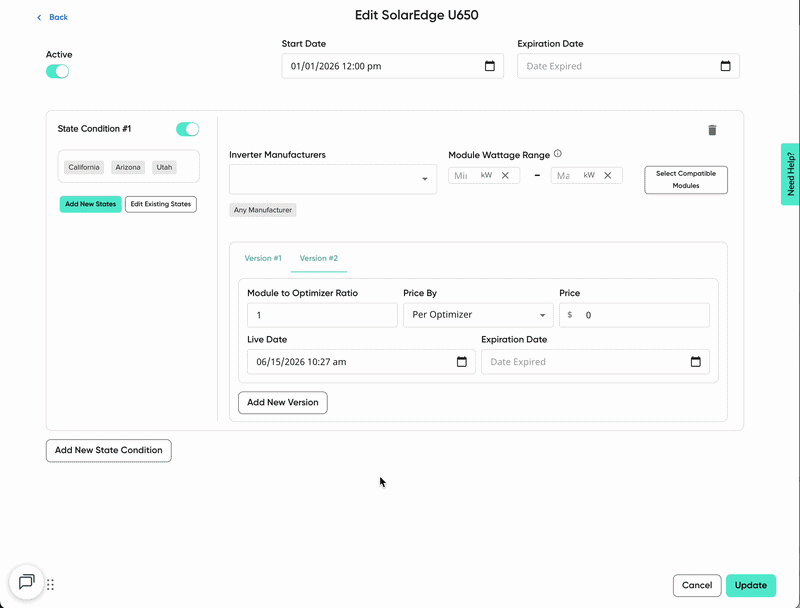Click the Any Manufacturer tag
The width and height of the screenshot is (800, 608).
point(263,210)
